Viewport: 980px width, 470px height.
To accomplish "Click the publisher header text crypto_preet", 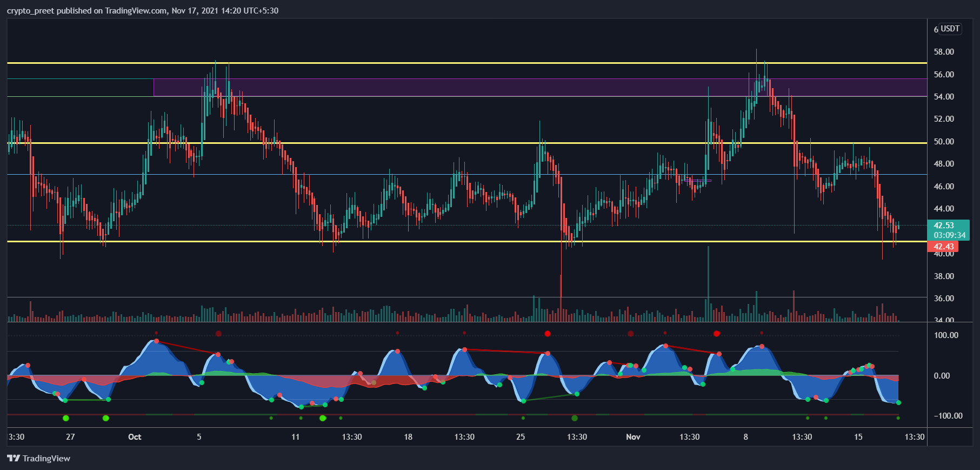I will tap(30, 11).
